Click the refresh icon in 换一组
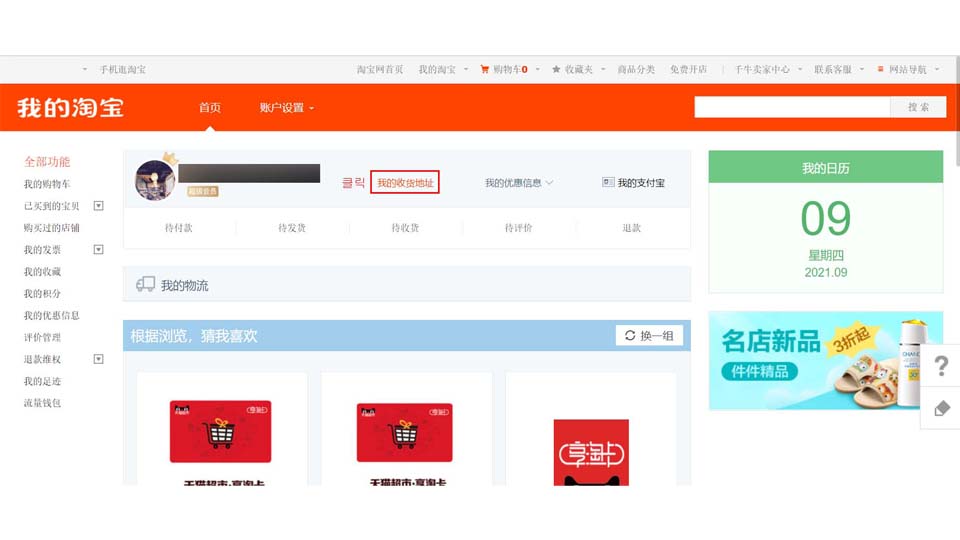This screenshot has width=960, height=540. click(x=629, y=335)
